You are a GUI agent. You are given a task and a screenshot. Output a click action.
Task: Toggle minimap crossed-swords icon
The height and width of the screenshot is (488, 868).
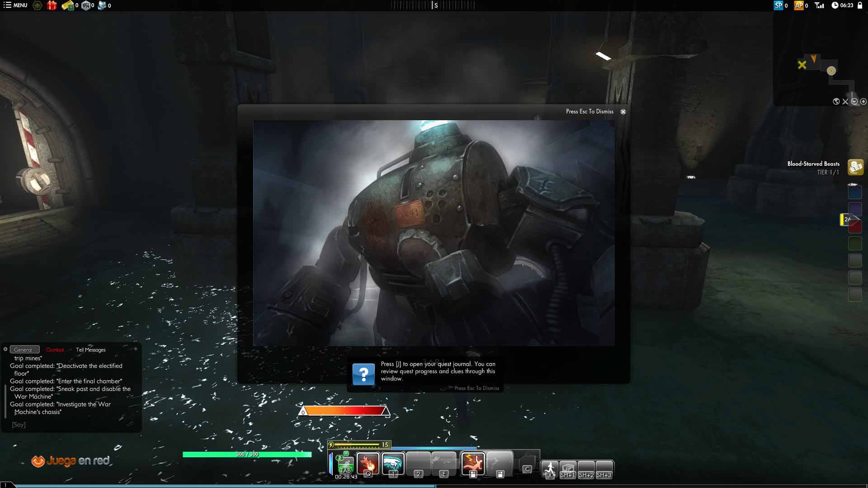point(845,102)
